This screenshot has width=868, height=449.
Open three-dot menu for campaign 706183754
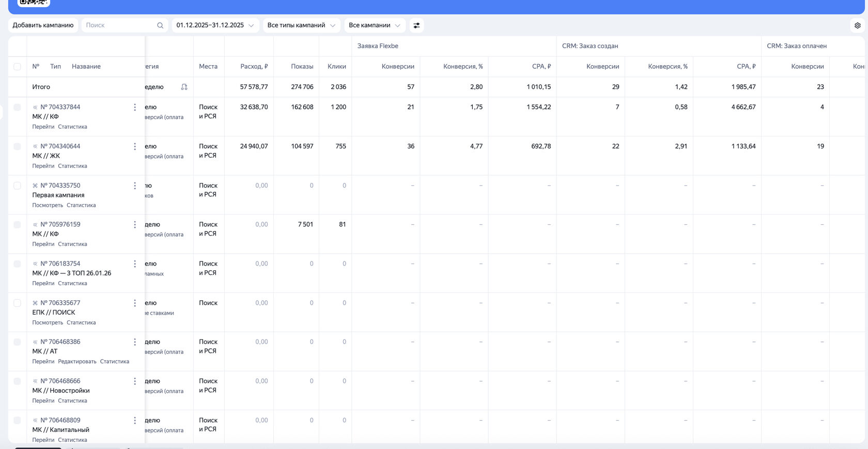click(135, 264)
